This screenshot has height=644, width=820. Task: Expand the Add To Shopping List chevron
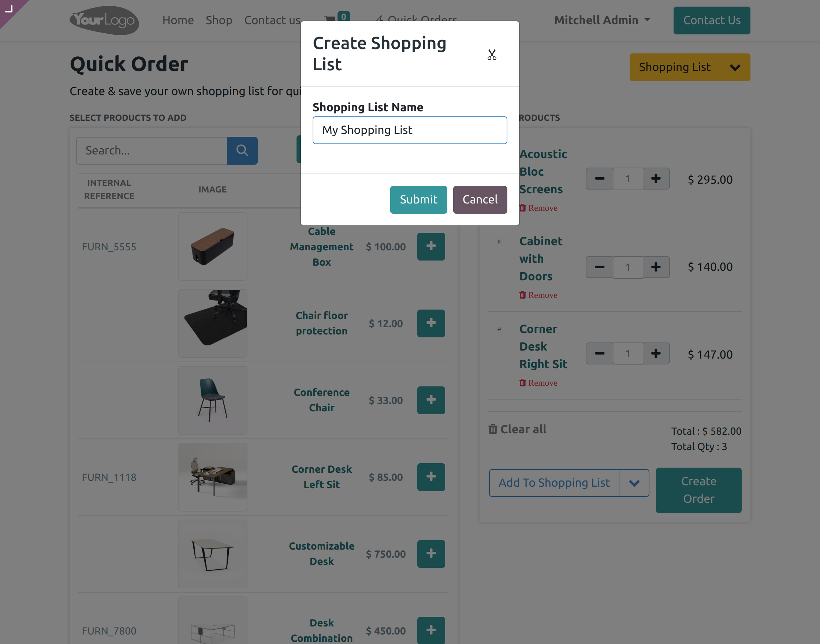pos(634,483)
